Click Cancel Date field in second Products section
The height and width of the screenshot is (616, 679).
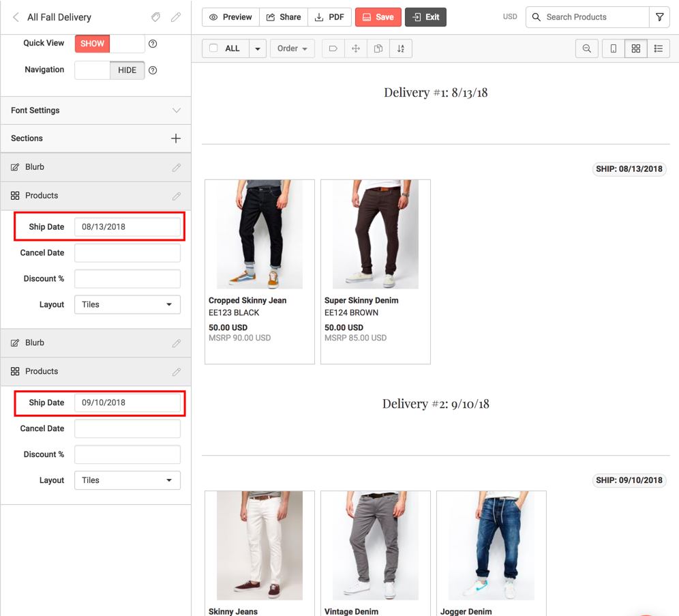coord(127,429)
